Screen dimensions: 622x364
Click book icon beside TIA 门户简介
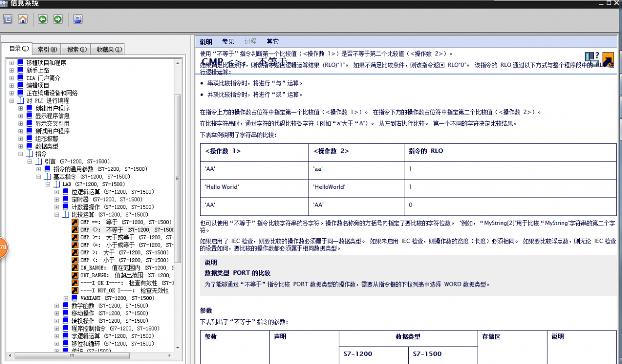point(20,78)
